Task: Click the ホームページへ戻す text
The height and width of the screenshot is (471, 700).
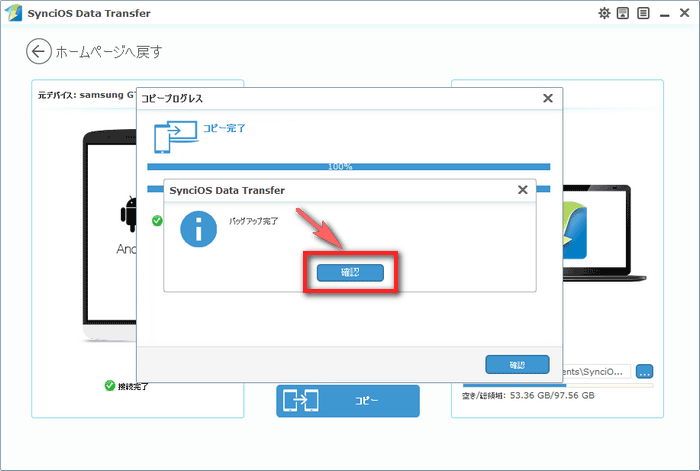Action: coord(109,52)
